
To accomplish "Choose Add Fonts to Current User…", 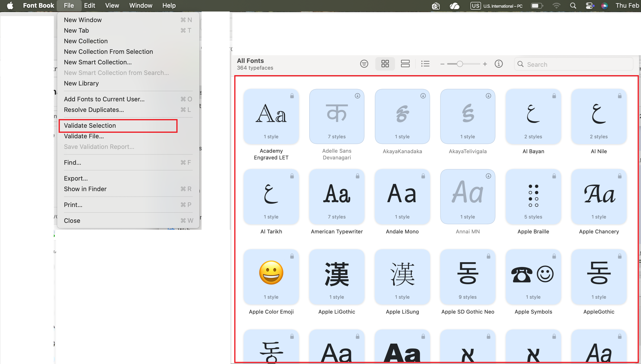I will point(128,99).
